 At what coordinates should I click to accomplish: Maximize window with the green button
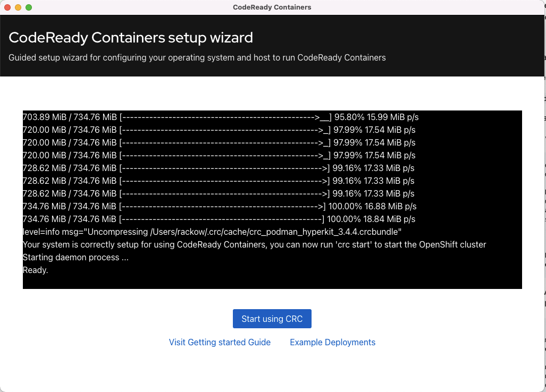coord(29,7)
